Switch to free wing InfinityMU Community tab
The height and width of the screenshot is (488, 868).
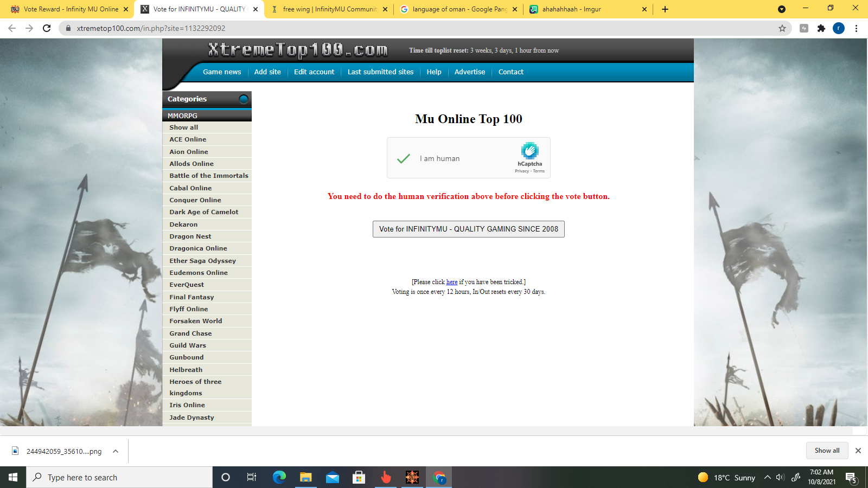(329, 9)
